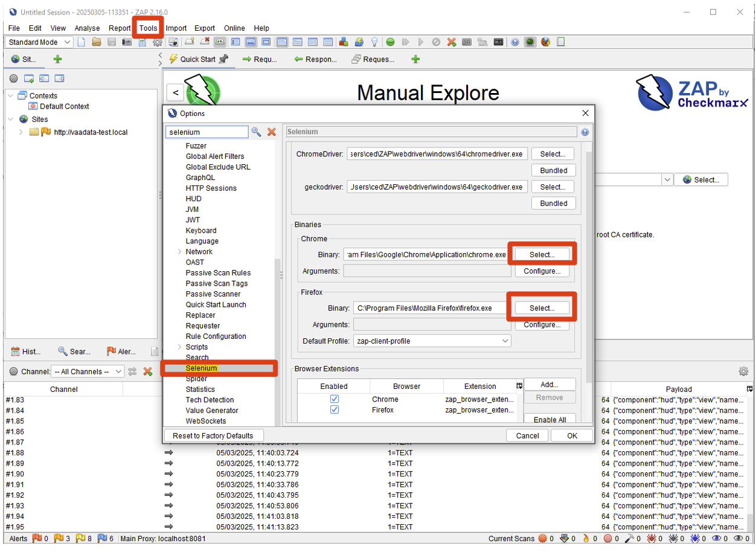
Task: Expand the Network options tree node
Action: [x=179, y=252]
